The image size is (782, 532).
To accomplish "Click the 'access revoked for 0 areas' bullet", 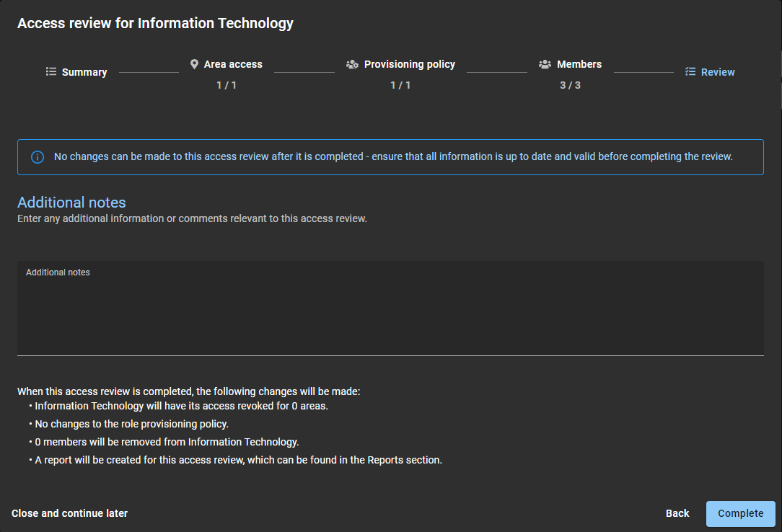I will 182,406.
